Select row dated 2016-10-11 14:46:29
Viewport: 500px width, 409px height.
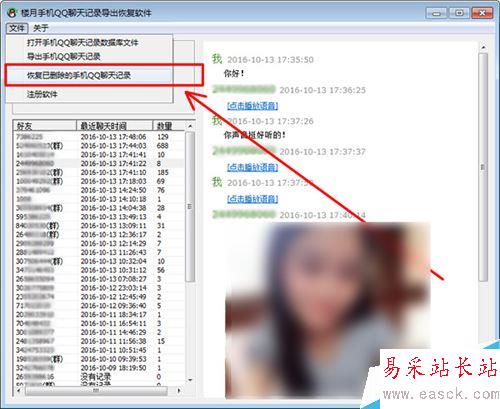pos(99,332)
